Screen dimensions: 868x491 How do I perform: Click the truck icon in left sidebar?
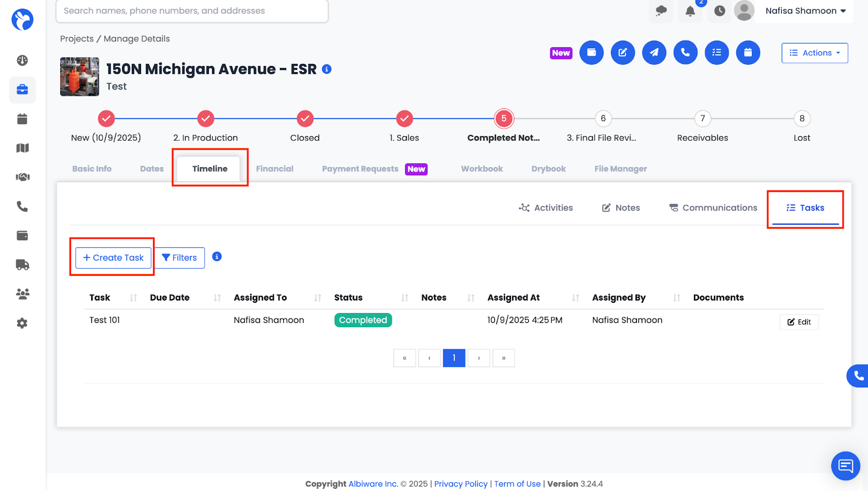[x=22, y=265]
